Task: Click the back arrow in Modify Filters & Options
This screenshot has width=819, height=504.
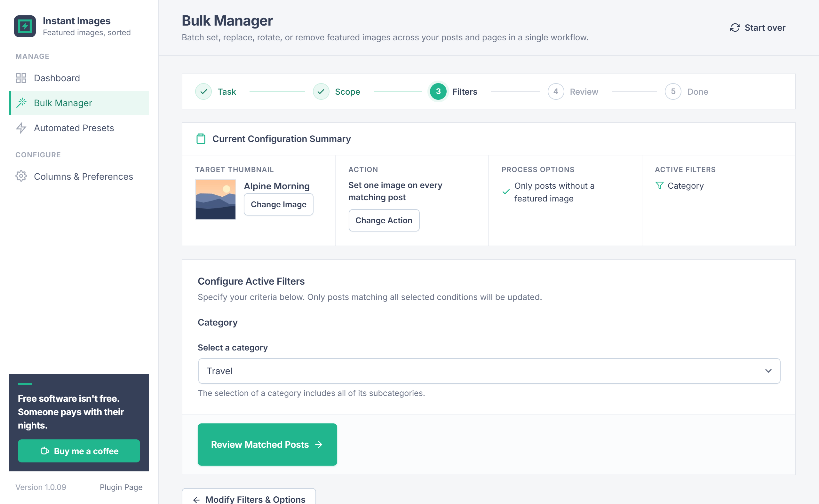Action: click(x=196, y=500)
